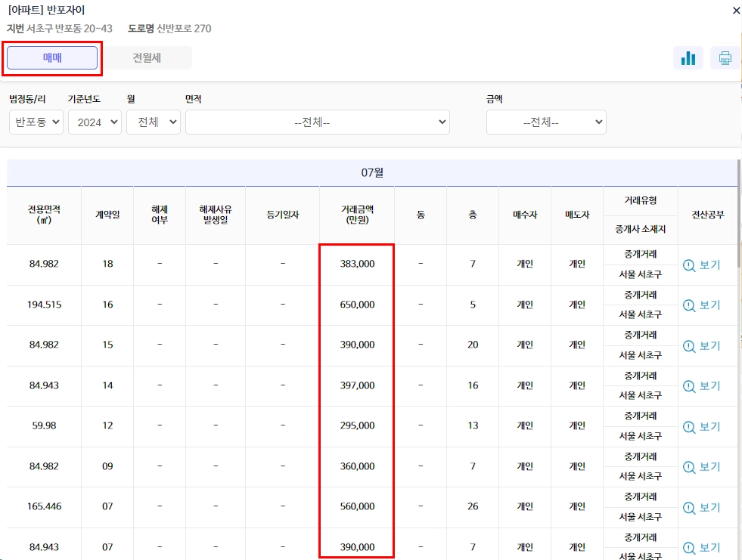Open details icon for the 26th floor sale
The image size is (742, 560).
coord(703,507)
